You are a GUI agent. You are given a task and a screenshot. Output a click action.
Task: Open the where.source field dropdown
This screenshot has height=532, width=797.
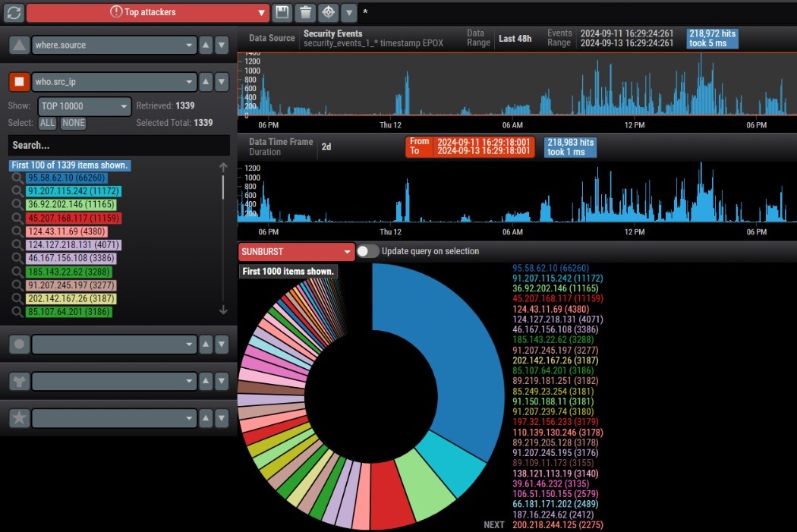[x=115, y=46]
